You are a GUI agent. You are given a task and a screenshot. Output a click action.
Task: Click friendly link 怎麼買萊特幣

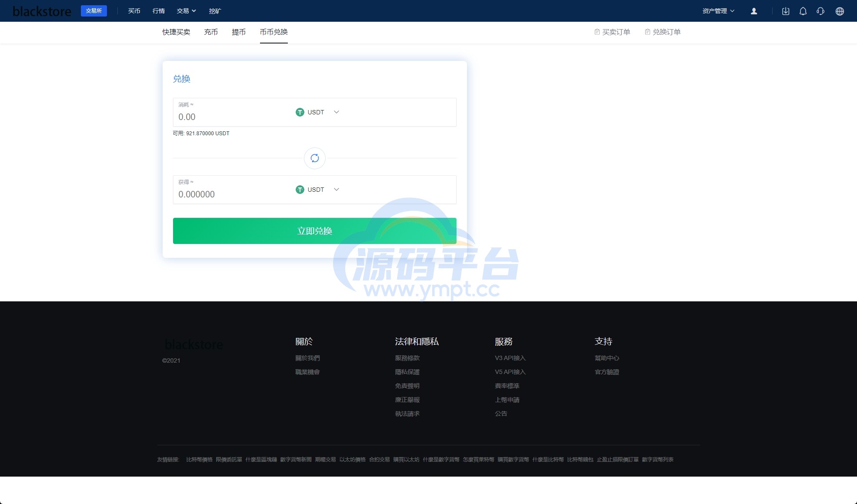tap(478, 460)
